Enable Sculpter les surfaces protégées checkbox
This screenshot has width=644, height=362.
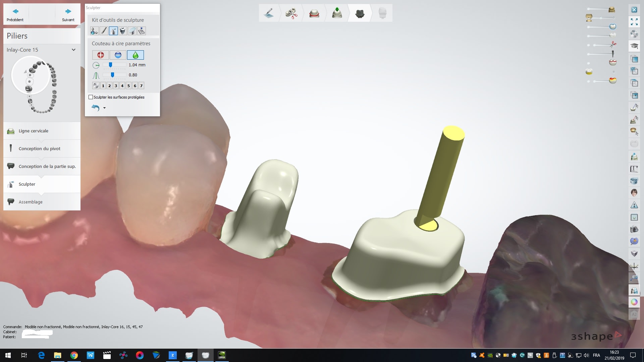[x=91, y=97]
